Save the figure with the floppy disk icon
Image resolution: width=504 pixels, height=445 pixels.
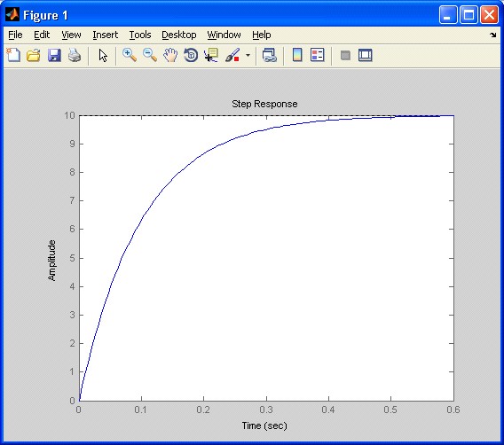point(54,55)
